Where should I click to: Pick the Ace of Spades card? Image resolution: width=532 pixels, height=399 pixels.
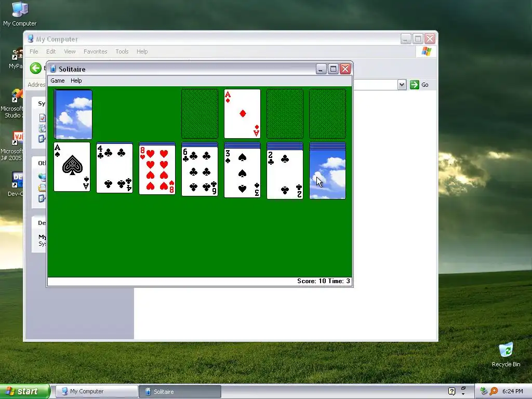72,167
